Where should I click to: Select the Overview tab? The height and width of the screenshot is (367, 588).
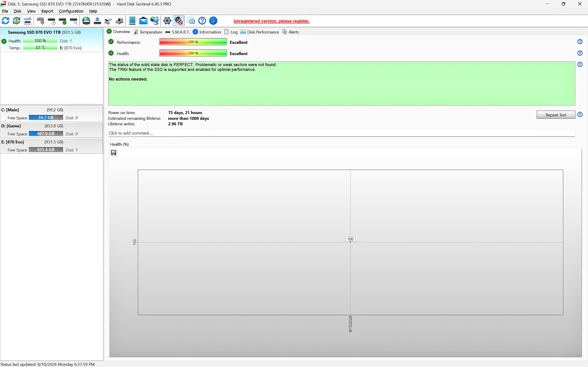(119, 32)
